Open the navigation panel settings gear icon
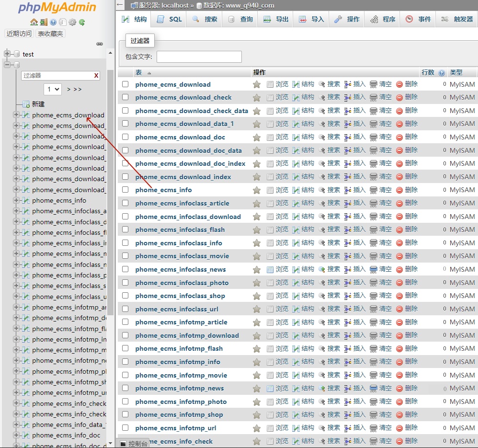This screenshot has height=448, width=478. pos(72,22)
